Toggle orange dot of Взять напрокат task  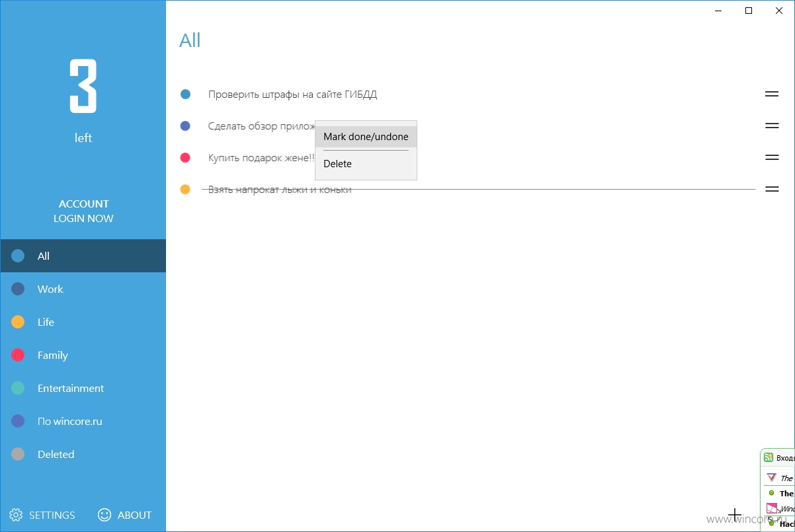[x=185, y=189]
